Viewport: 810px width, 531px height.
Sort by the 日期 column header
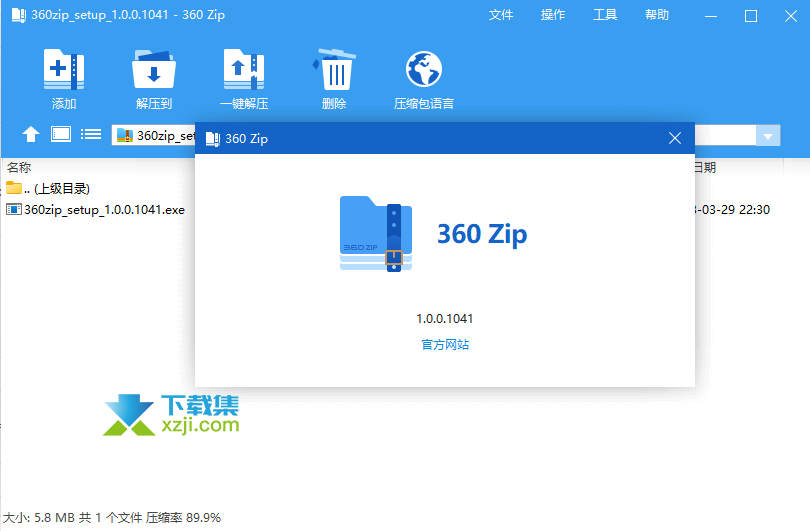pos(705,167)
